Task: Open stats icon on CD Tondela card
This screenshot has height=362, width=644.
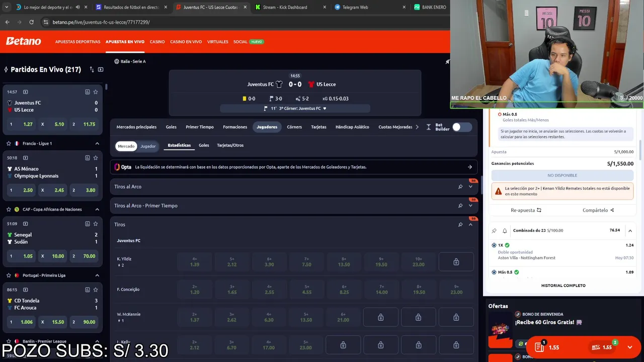Action: 87,290
